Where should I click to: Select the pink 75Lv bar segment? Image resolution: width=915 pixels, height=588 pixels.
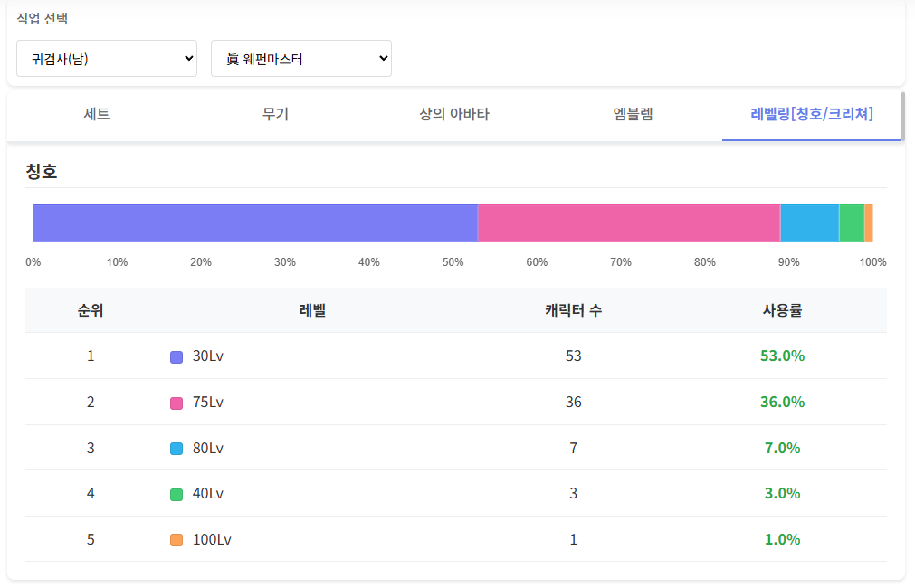pos(629,223)
